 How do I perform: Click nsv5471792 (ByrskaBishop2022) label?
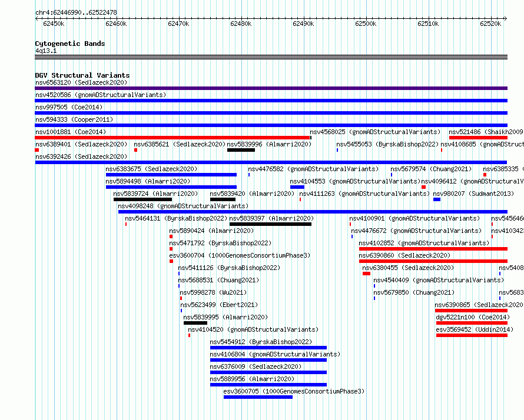tap(220, 243)
